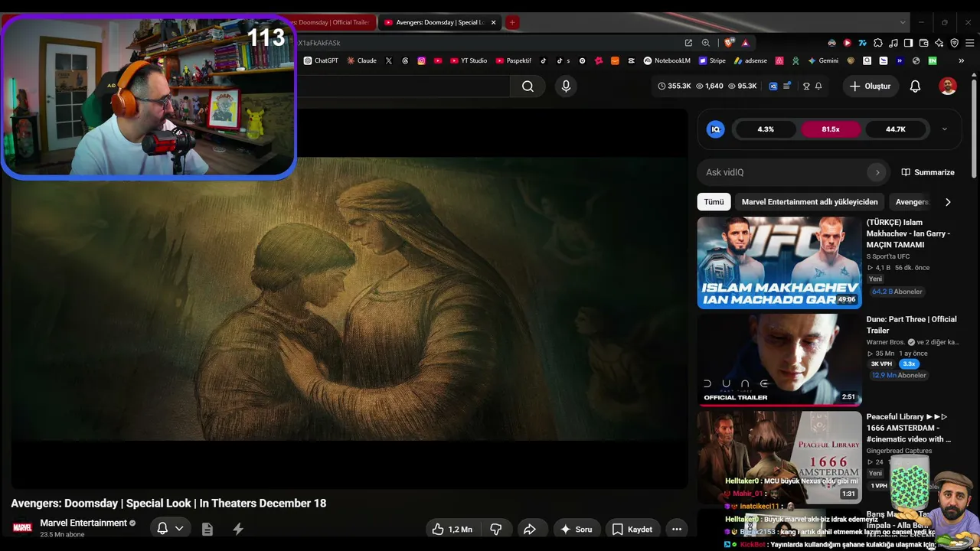
Task: Share the video with arrow icon
Action: tap(529, 529)
